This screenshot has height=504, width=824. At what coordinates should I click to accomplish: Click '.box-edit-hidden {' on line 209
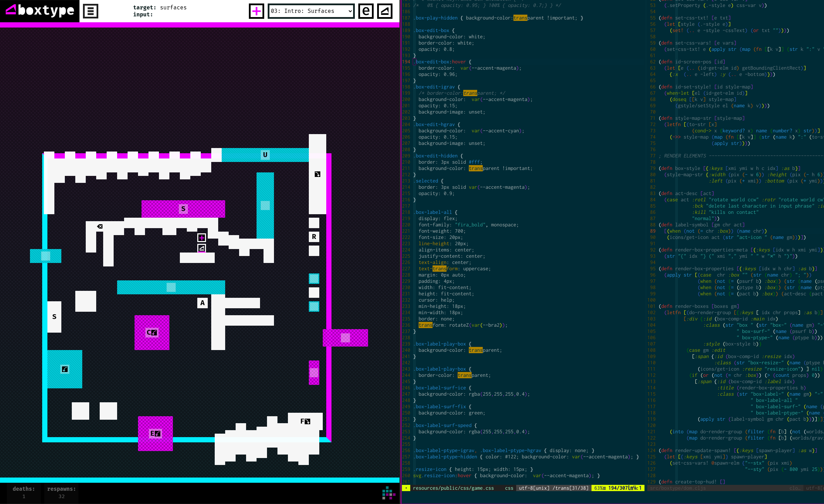(x=438, y=156)
